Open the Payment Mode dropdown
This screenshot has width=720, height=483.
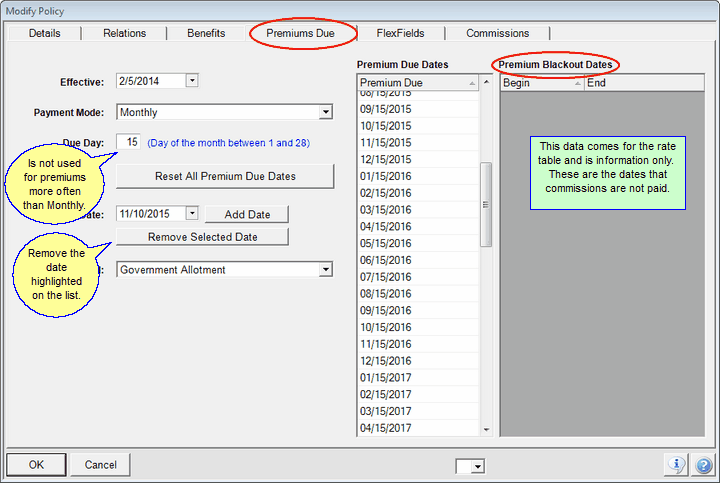[326, 113]
